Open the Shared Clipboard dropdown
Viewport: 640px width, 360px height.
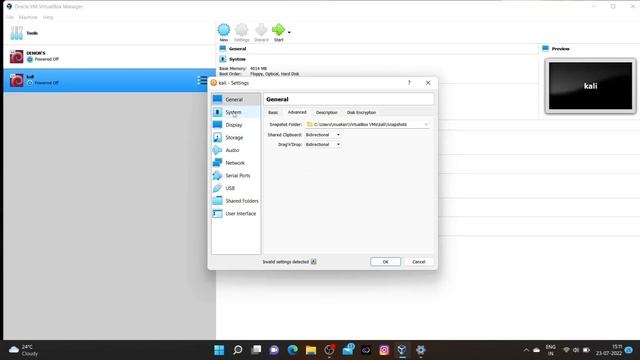point(322,134)
